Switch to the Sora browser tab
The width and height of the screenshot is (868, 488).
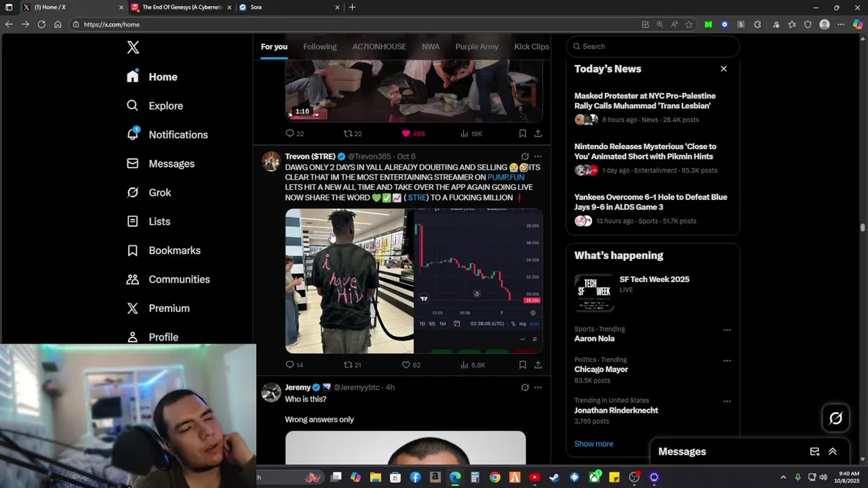click(x=290, y=7)
